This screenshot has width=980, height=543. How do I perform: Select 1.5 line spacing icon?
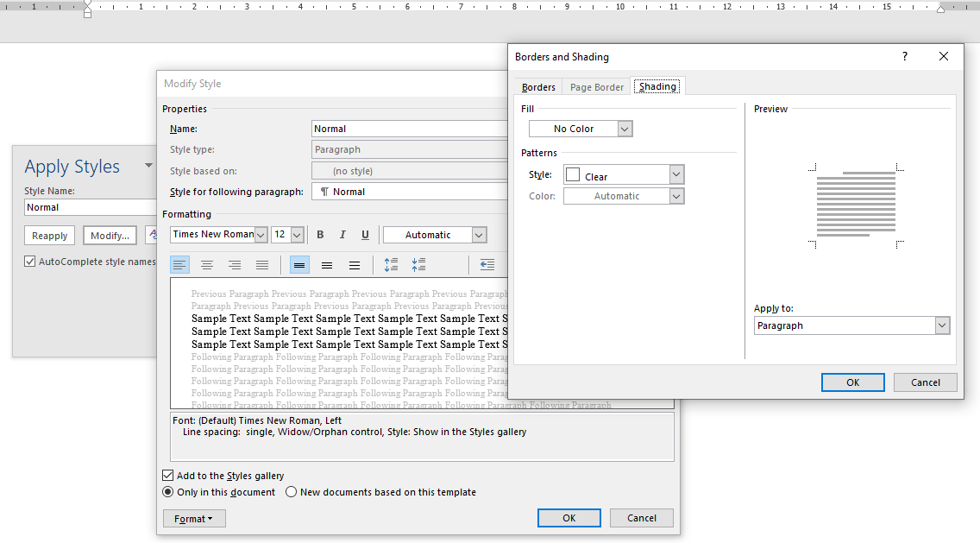[x=327, y=265]
